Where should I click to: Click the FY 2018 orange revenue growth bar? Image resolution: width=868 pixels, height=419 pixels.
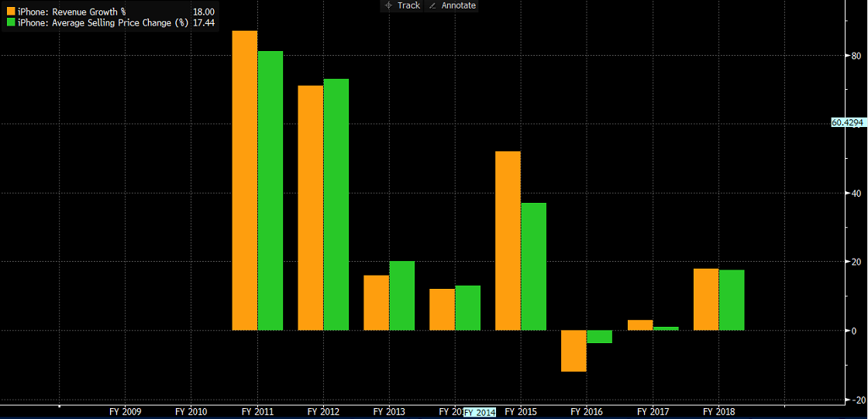(x=706, y=300)
